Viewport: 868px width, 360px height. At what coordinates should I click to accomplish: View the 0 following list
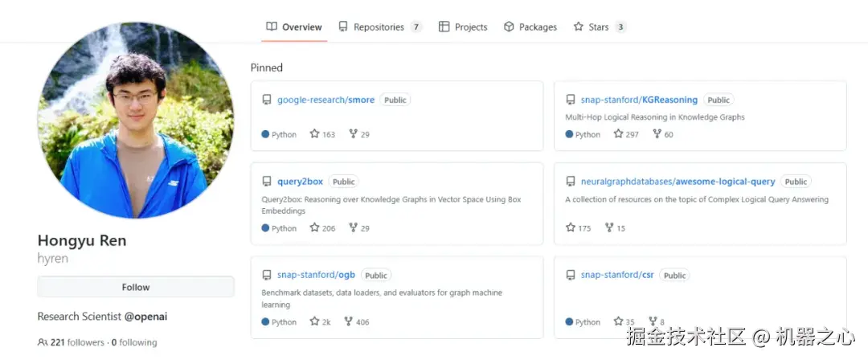coord(134,342)
